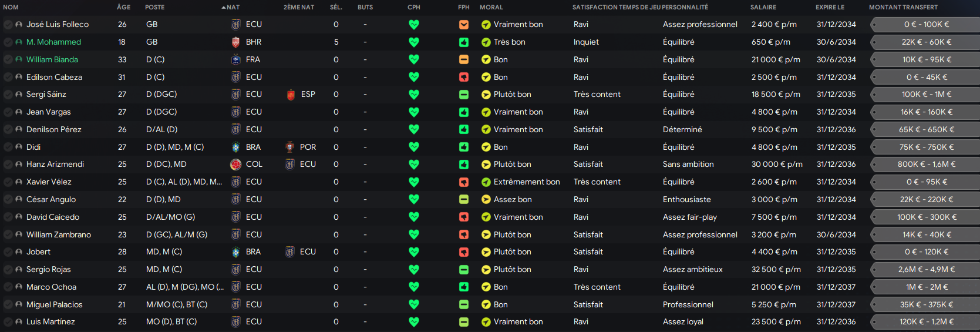Click Sergi Sáinz's Spain second-nationality flag
The width and height of the screenshot is (980, 332).
click(291, 95)
